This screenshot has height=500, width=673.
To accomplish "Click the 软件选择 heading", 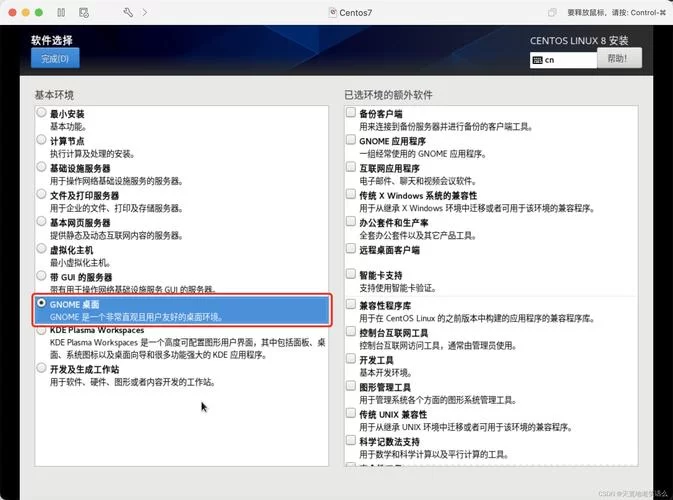I will coord(52,40).
